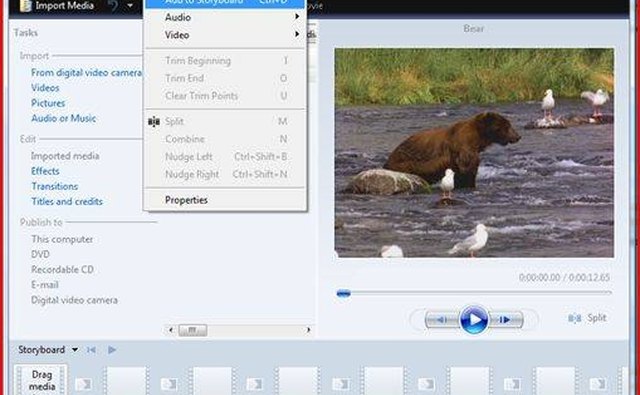Image resolution: width=640 pixels, height=395 pixels.
Task: Click the split icon beside Split menu entry
Action: point(154,122)
